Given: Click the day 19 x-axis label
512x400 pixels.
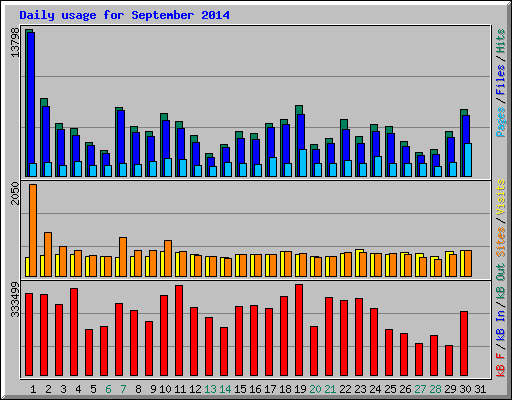Looking at the screenshot, I should (x=300, y=389).
